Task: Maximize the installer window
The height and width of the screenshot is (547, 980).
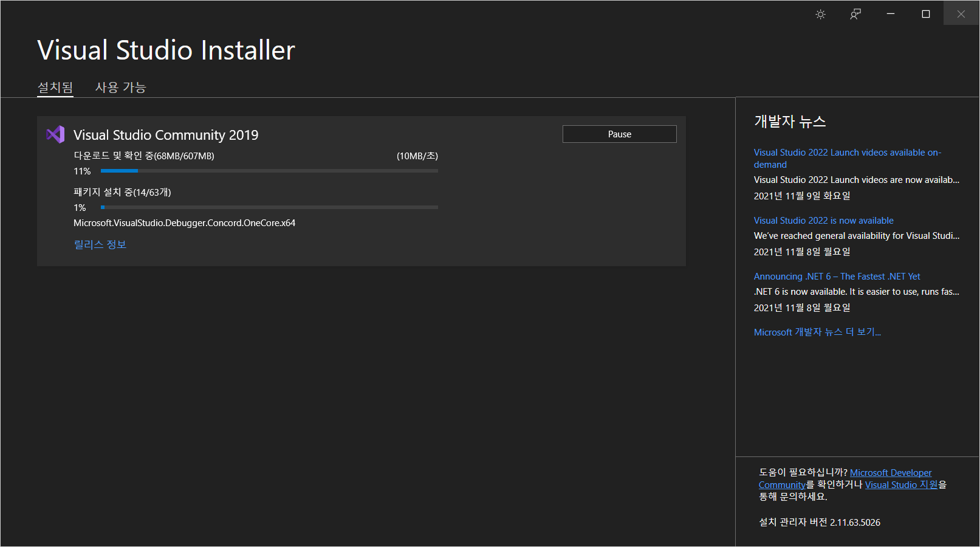Action: tap(926, 14)
